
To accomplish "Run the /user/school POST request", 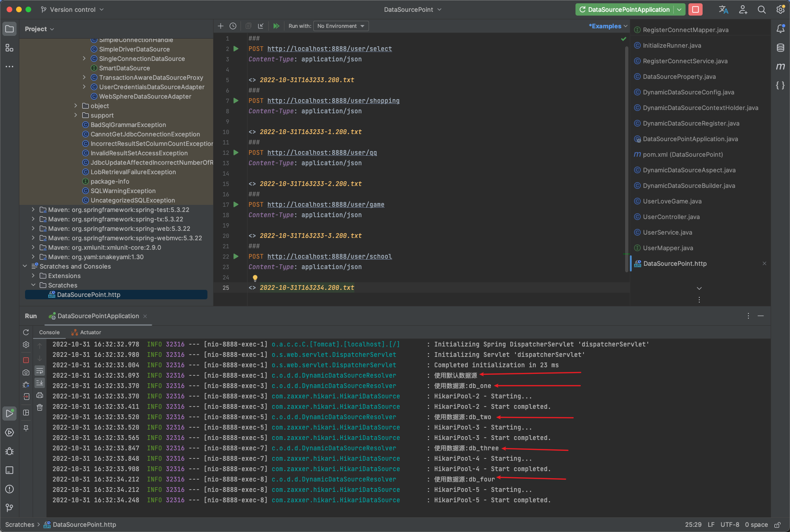I will (236, 256).
